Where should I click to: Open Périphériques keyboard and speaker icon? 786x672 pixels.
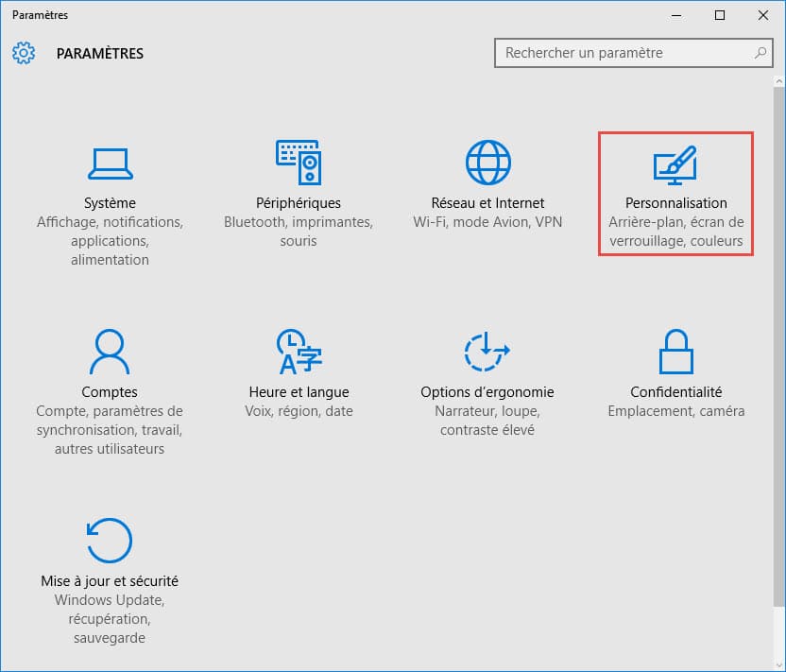299,163
